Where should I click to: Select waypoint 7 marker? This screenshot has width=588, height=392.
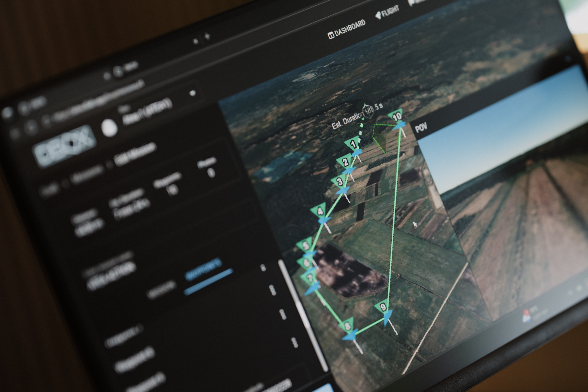click(309, 278)
